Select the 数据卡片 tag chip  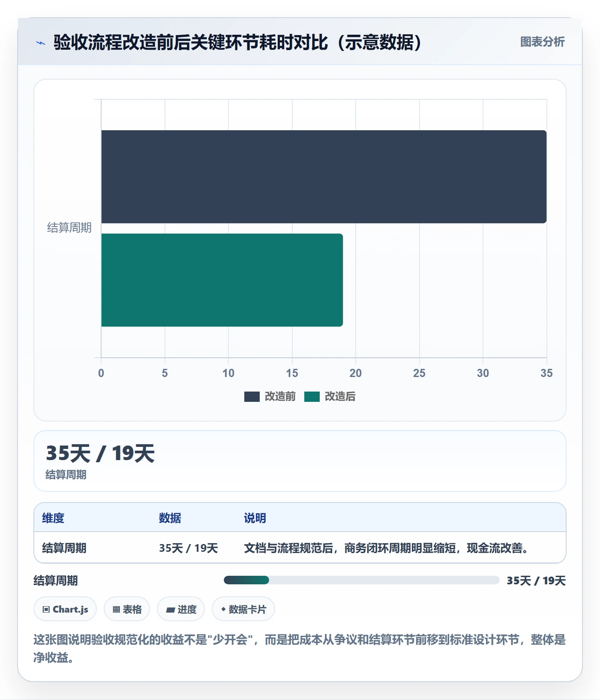pos(243,609)
